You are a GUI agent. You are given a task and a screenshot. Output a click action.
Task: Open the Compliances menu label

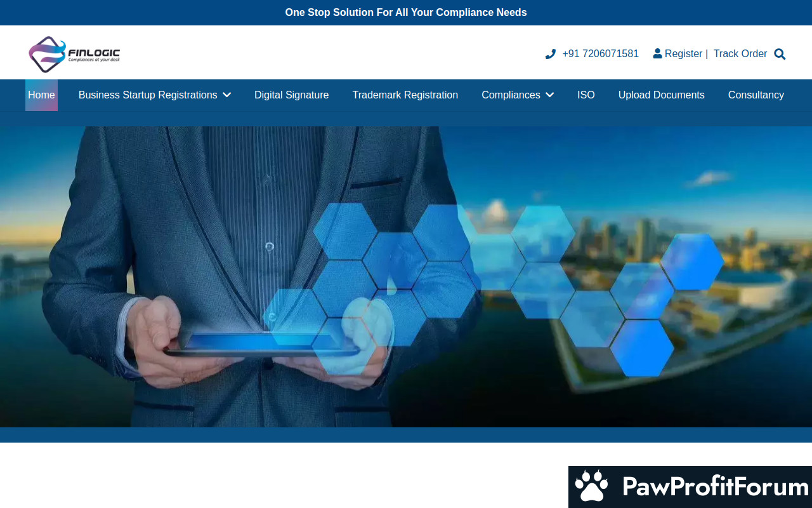pyautogui.click(x=510, y=95)
